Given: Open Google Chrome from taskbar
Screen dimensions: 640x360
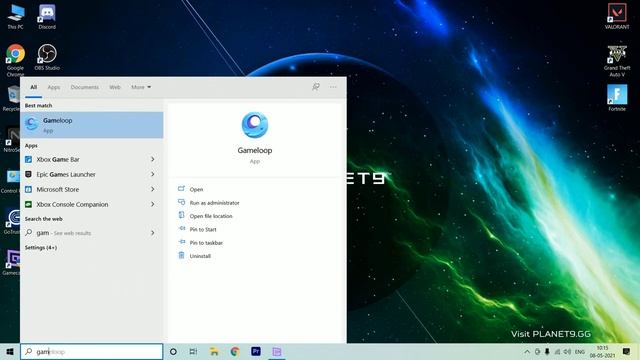Looking at the screenshot, I should tap(235, 351).
